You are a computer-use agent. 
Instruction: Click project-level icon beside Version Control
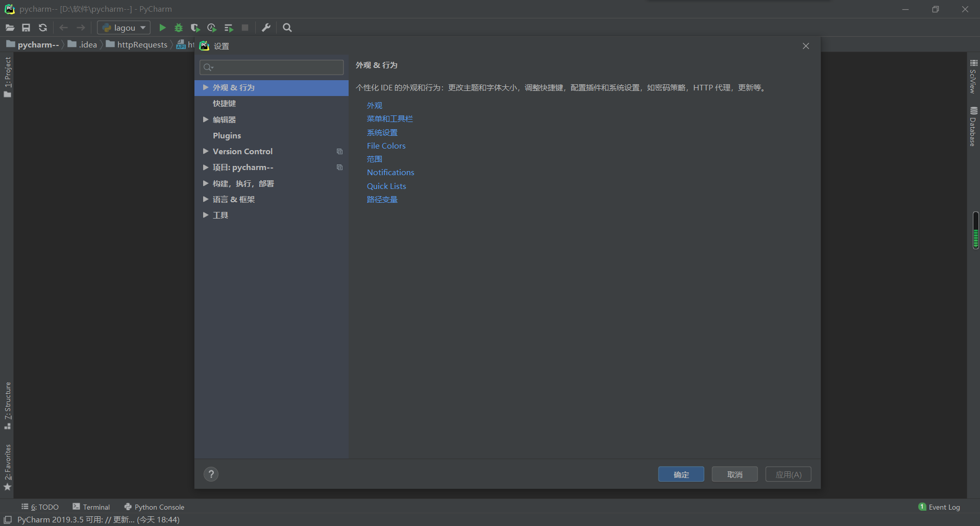click(x=339, y=152)
